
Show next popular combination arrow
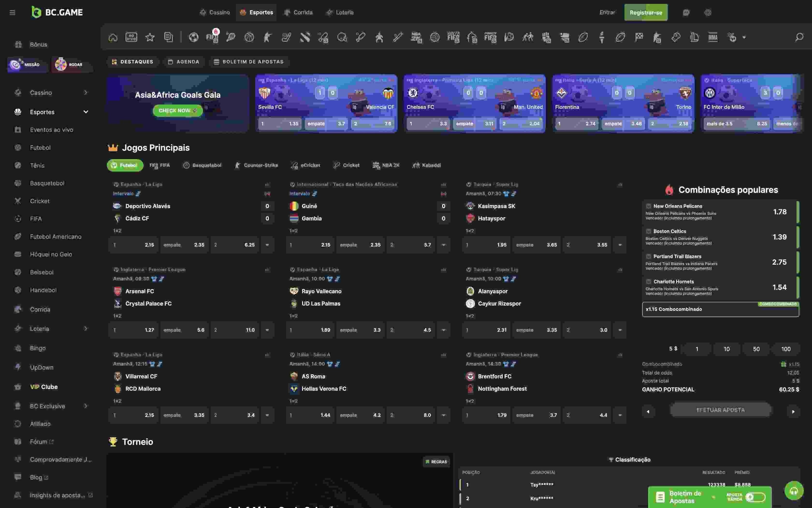[793, 411]
